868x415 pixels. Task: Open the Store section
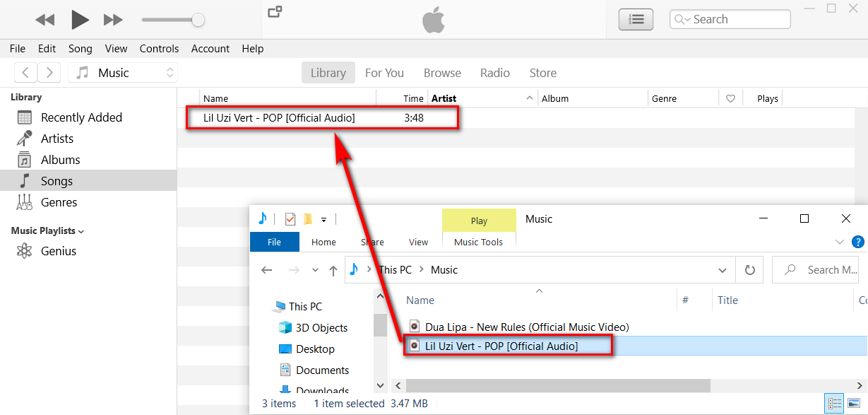click(542, 73)
